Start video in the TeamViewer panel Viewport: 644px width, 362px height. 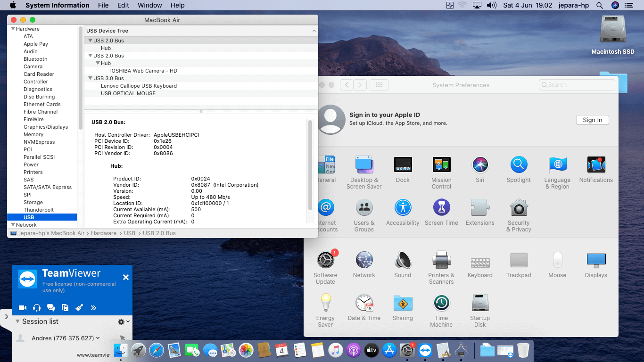point(23,308)
